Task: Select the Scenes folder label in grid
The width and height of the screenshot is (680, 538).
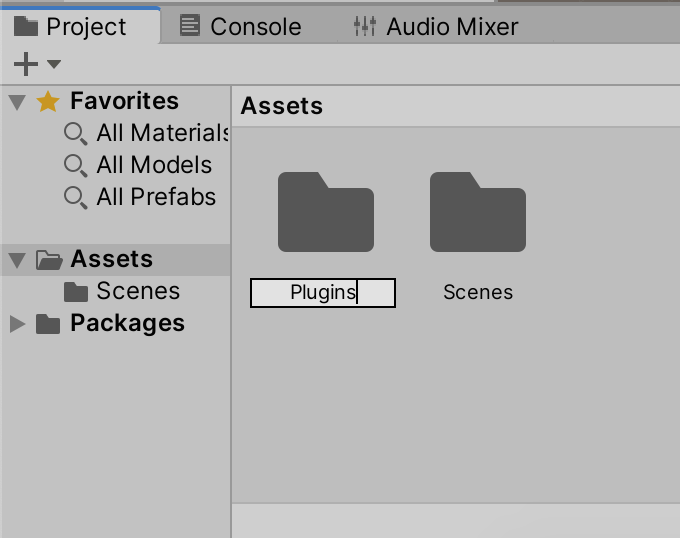Action: [x=478, y=293]
